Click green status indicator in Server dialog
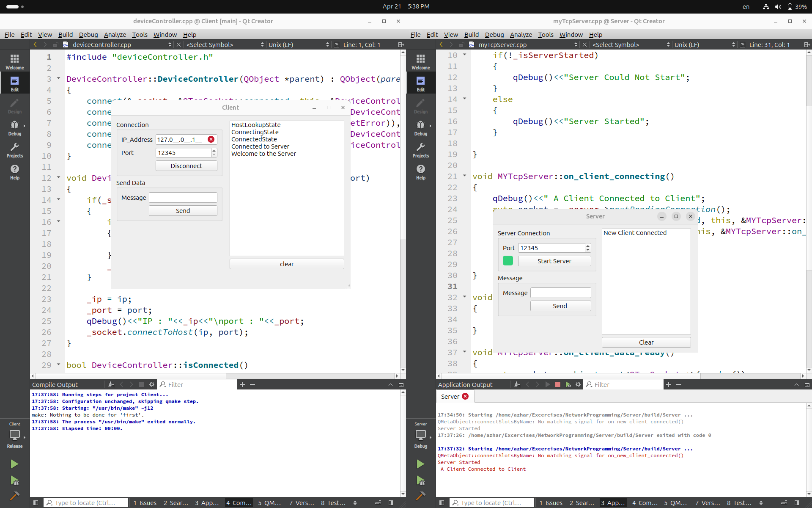 (508, 261)
